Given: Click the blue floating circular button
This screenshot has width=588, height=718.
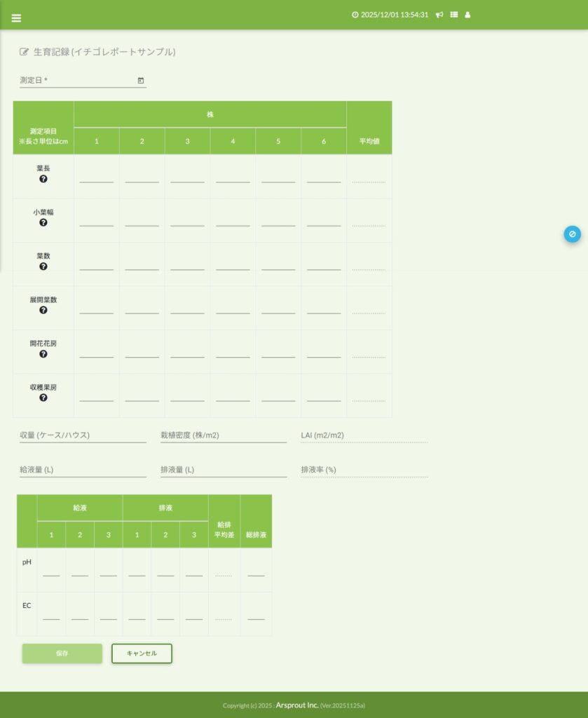Looking at the screenshot, I should tap(572, 234).
